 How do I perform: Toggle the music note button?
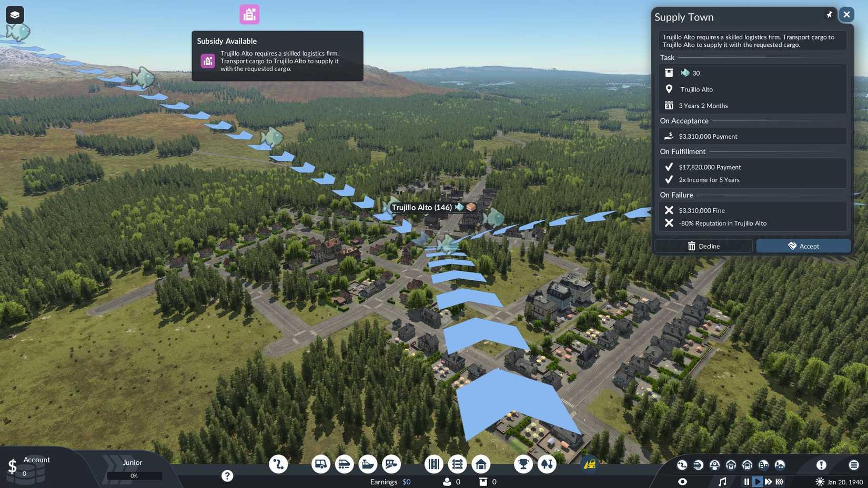722,482
